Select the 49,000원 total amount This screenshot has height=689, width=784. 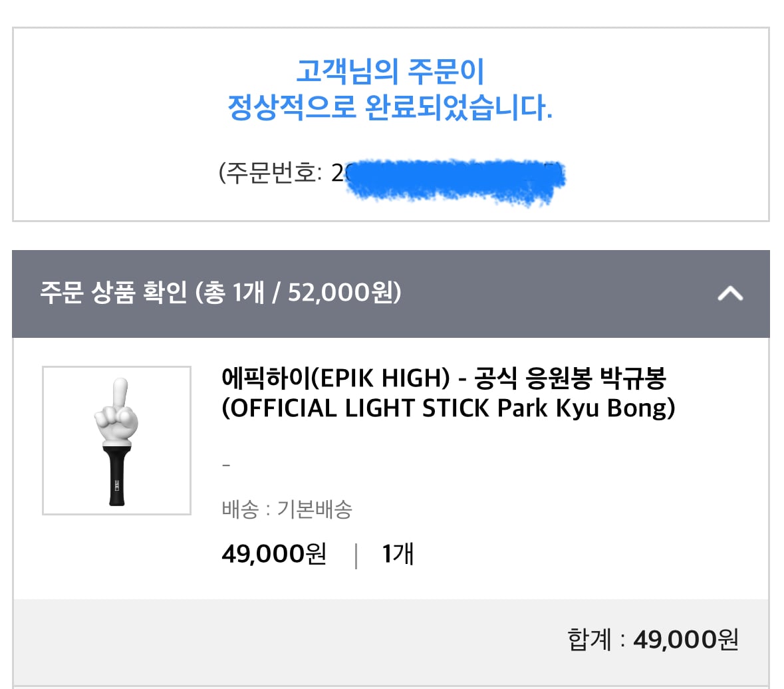coord(686,640)
